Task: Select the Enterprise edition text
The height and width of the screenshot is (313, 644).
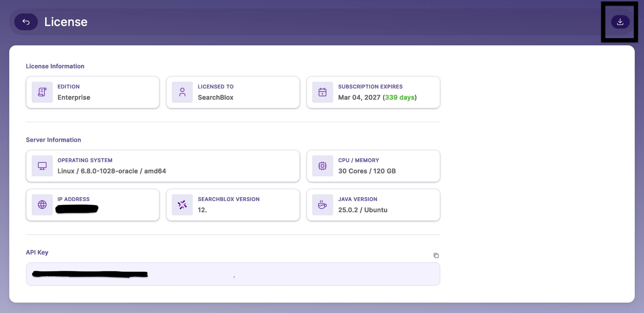Action: (74, 97)
